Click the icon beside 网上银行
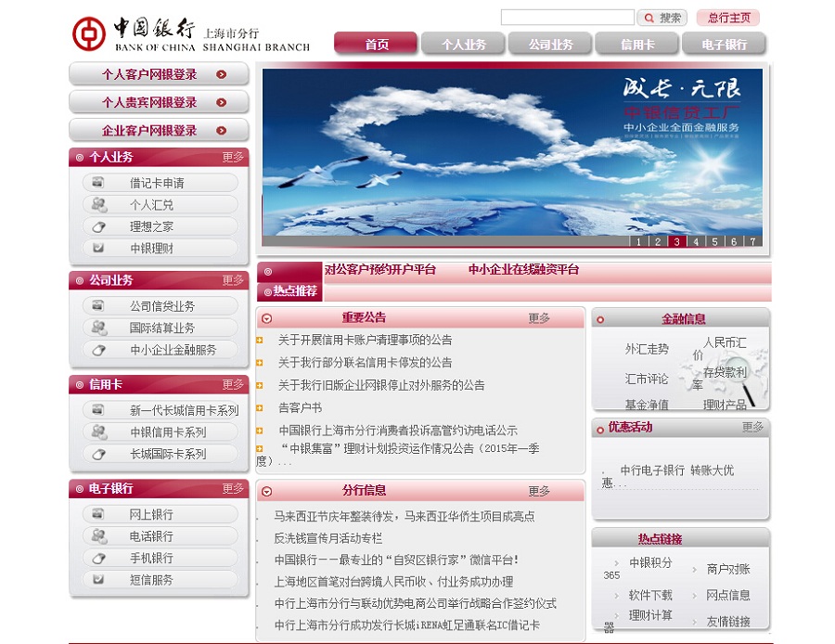The height and width of the screenshot is (644, 835). [98, 514]
